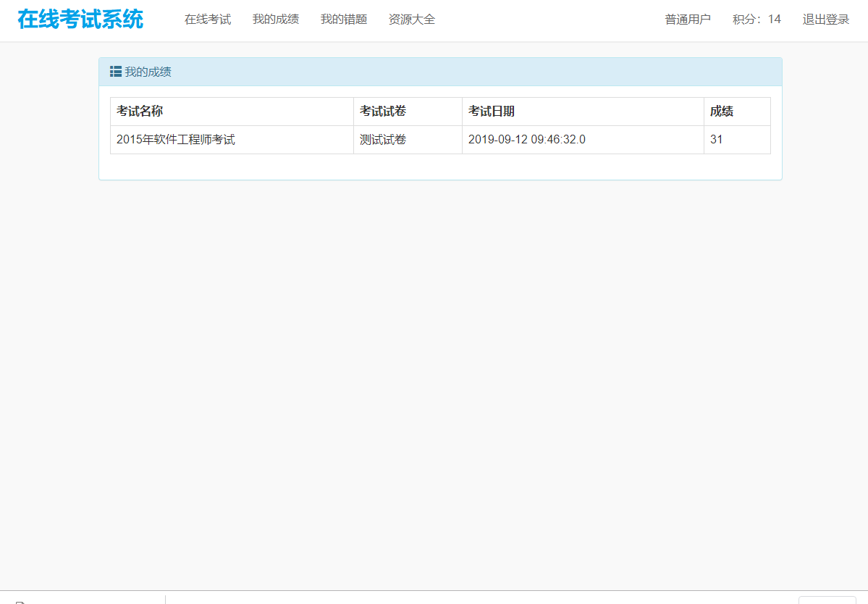Click the 测试试卷 paper cell
Viewport: 868px width, 604px height.
tap(383, 140)
